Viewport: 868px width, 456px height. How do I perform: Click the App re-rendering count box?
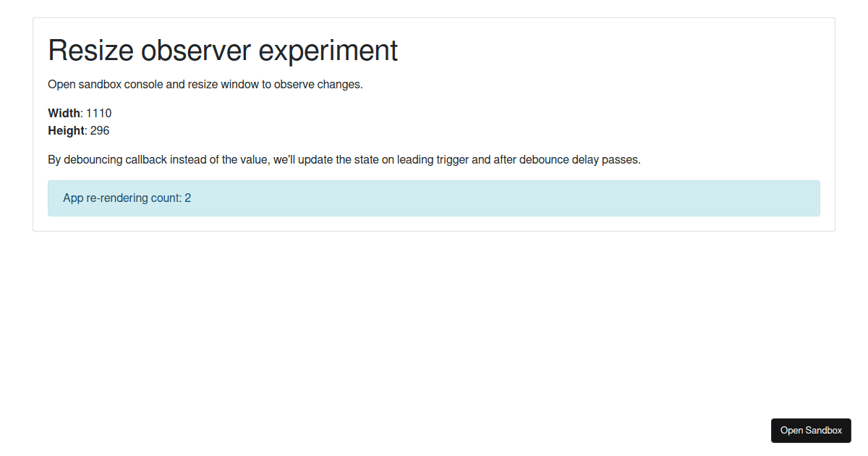pyautogui.click(x=434, y=198)
